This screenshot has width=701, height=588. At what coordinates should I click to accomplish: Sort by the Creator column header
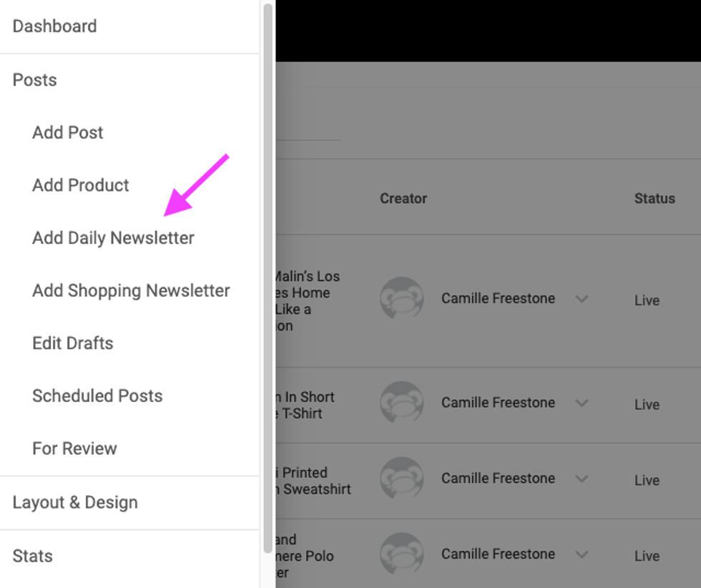tap(403, 199)
